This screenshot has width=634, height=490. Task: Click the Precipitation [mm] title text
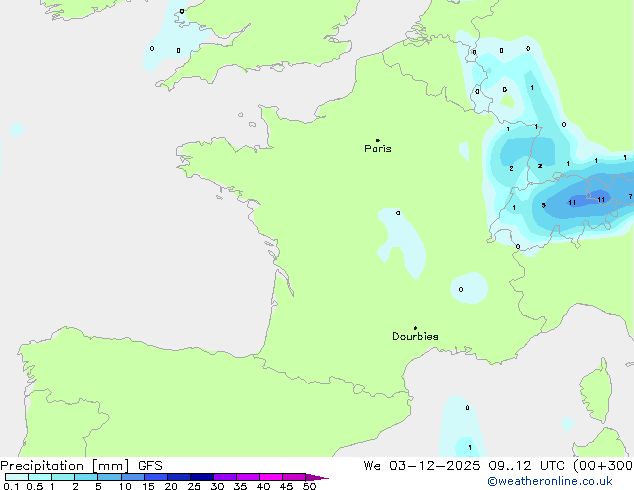pos(65,466)
